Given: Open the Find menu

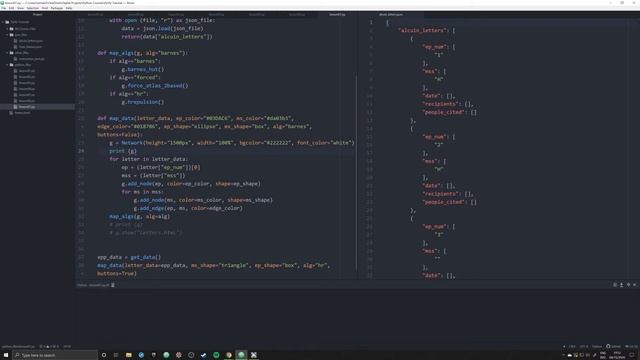Looking at the screenshot, I should (45, 8).
